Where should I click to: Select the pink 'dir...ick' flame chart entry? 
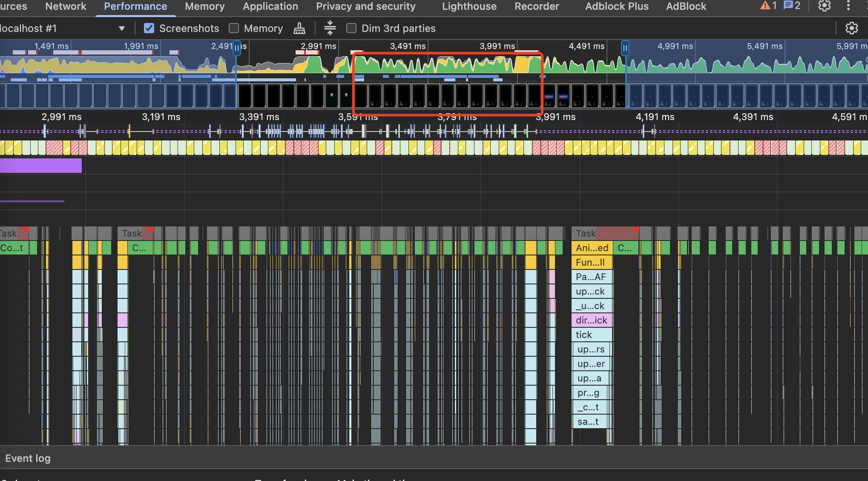[592, 321]
